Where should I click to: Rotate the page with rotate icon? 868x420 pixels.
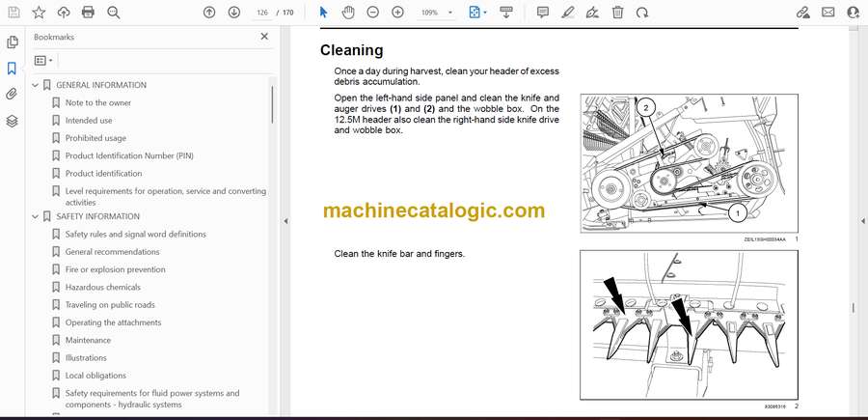tap(642, 13)
